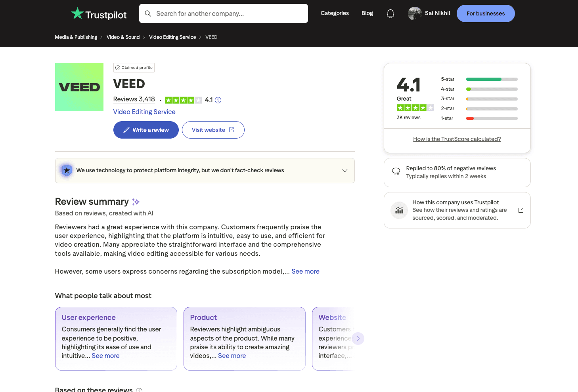Expand review summary with See more
Image resolution: width=578 pixels, height=392 pixels.
(x=305, y=271)
